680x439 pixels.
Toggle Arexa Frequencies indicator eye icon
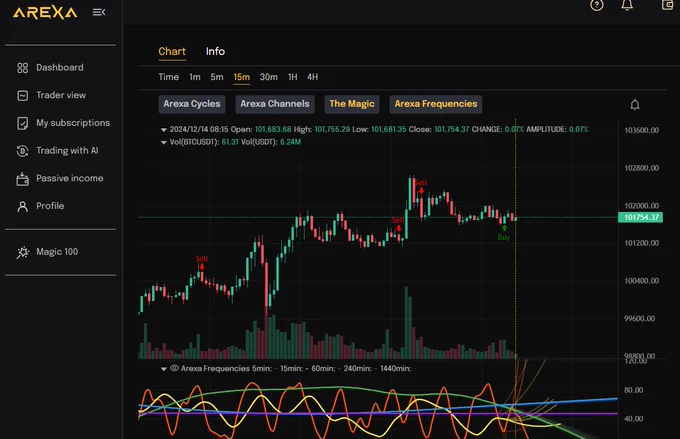[174, 368]
